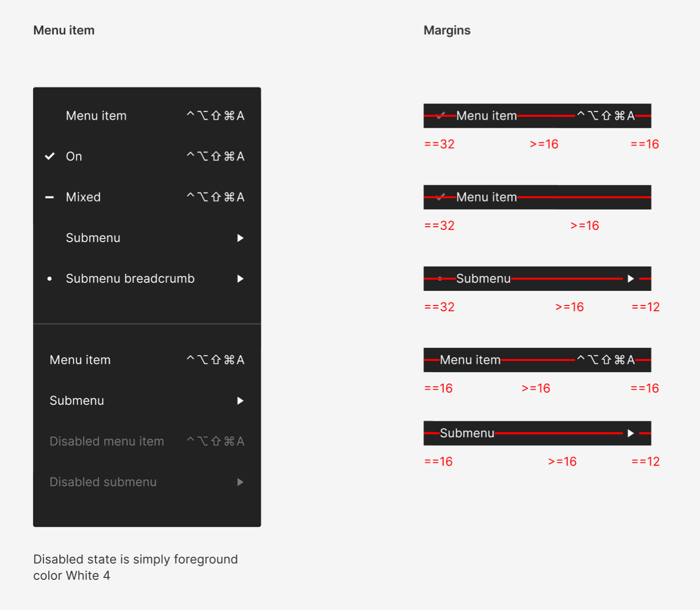Click the greyed arrow of Disabled submenu
This screenshot has width=700, height=610.
(240, 482)
